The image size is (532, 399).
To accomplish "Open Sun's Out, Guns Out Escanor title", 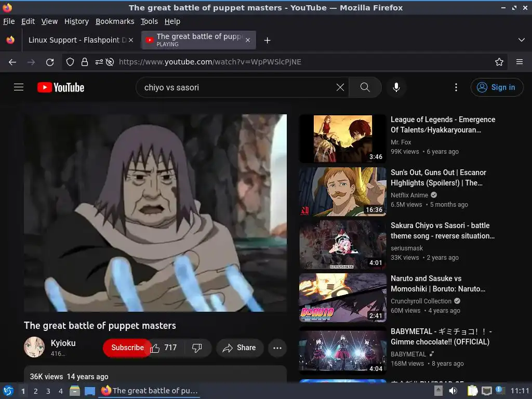I will pyautogui.click(x=438, y=178).
